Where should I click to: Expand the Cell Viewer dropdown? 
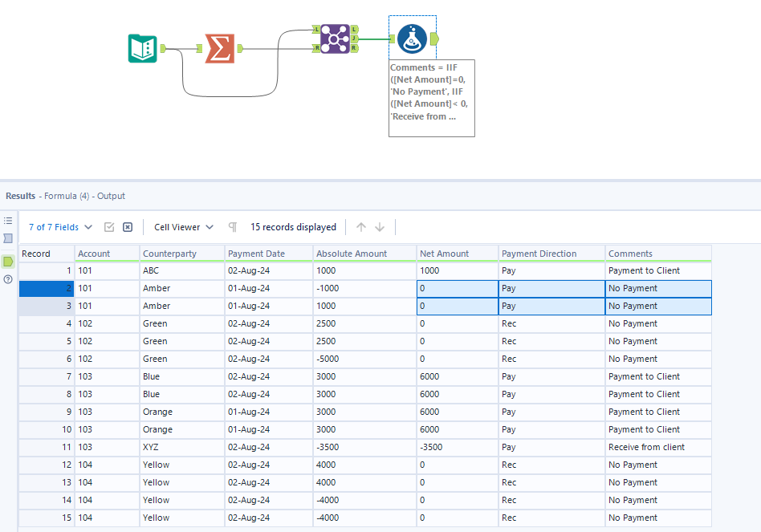click(x=184, y=227)
